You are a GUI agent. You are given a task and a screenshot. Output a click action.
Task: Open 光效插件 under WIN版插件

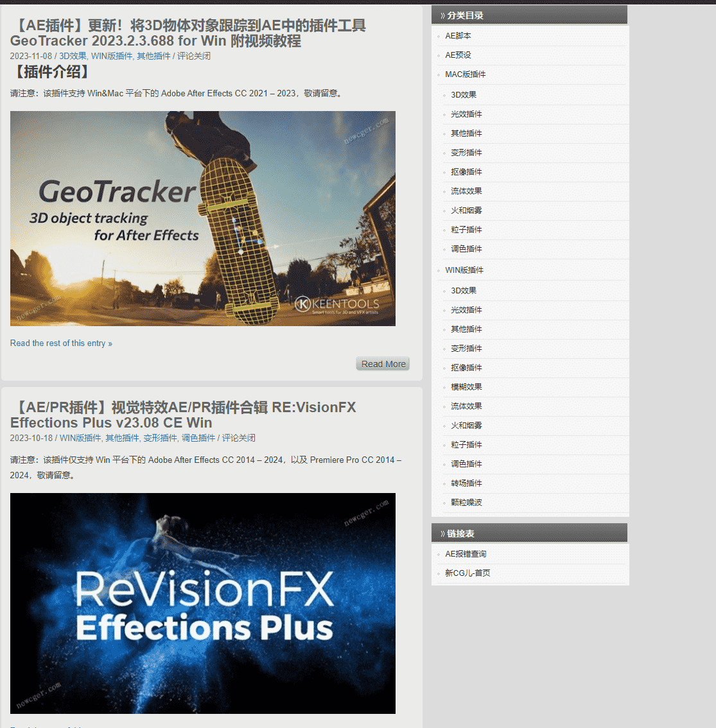click(x=466, y=310)
